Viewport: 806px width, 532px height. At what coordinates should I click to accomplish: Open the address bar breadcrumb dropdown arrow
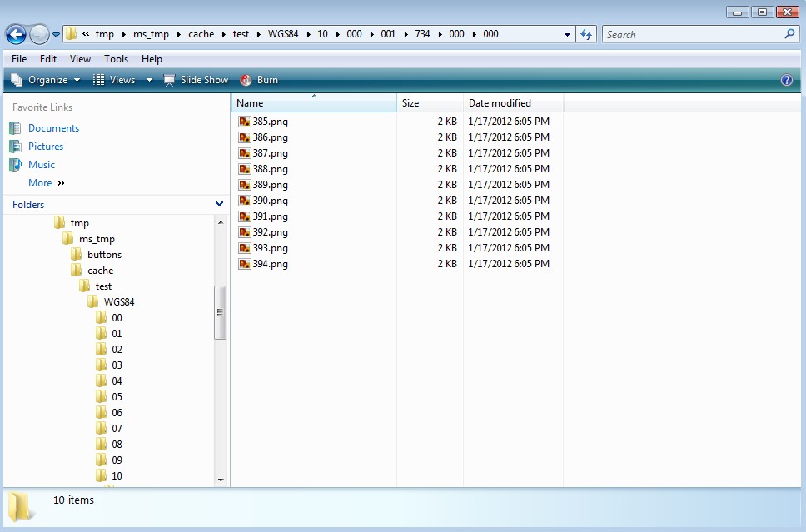(x=567, y=34)
